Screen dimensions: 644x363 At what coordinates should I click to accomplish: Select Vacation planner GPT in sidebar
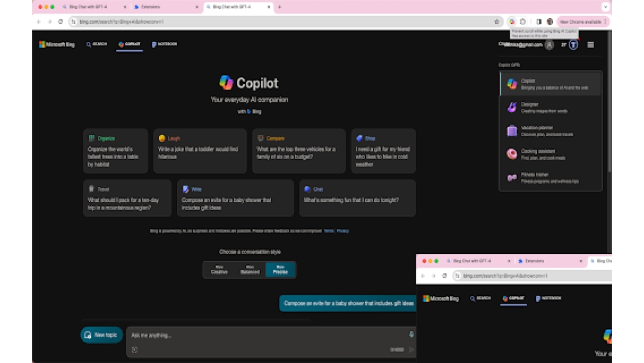[x=551, y=131]
